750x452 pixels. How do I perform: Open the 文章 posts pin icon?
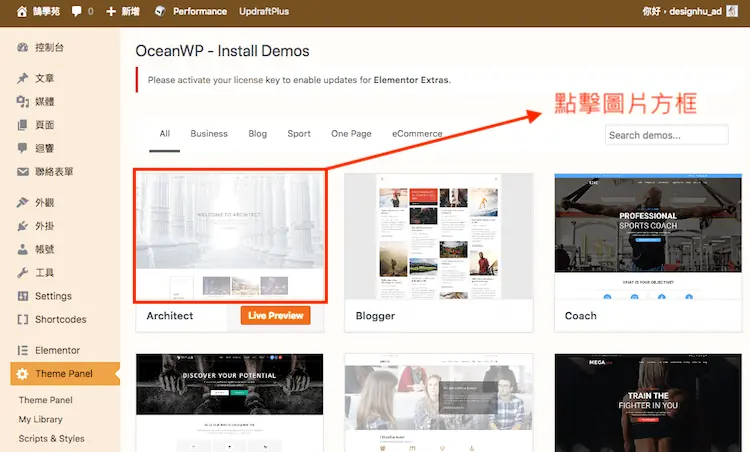22,78
